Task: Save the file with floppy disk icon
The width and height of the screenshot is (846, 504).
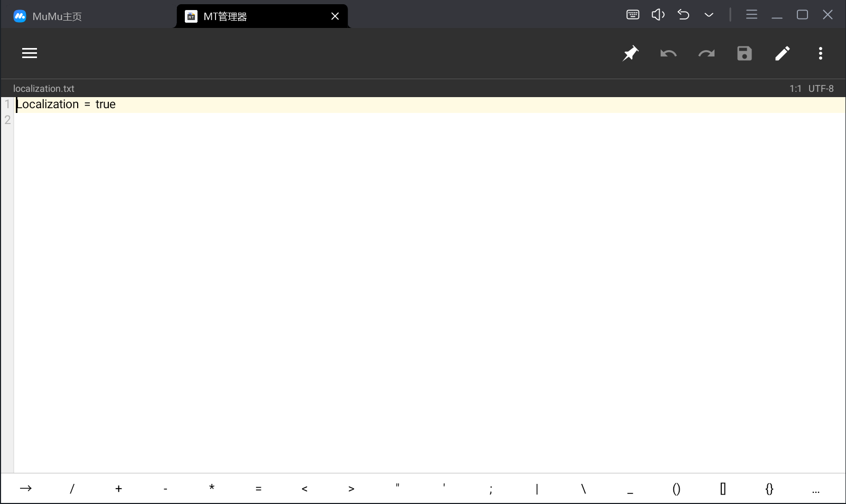Action: [745, 53]
